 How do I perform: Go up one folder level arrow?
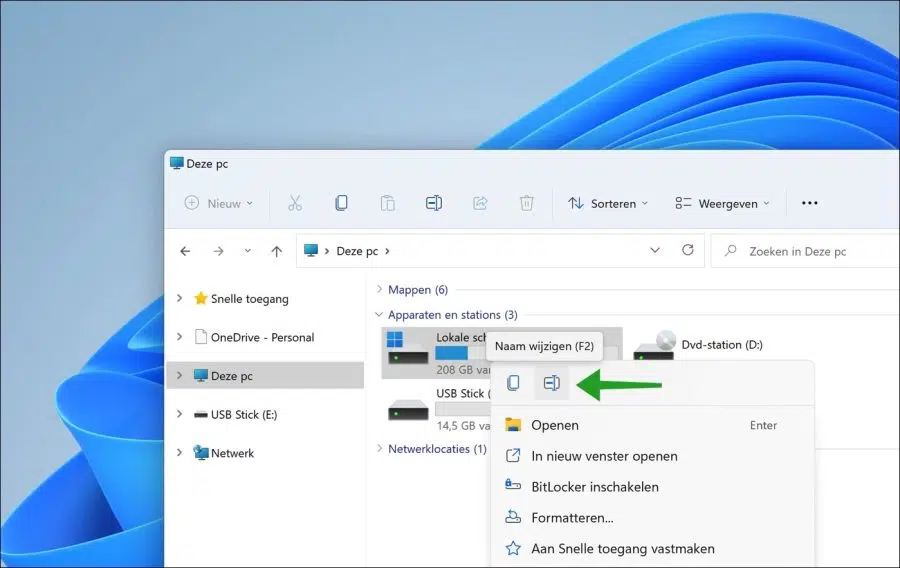click(277, 251)
